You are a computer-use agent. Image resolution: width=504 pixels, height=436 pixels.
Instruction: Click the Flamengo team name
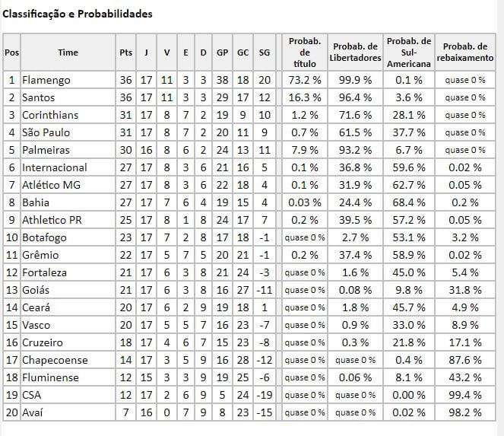(46, 80)
